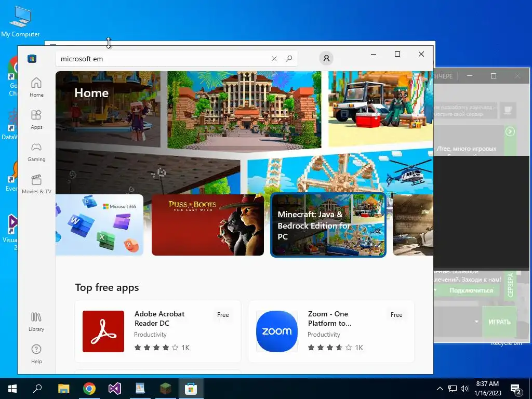Click green arrow icon in launcher
This screenshot has height=399, width=532.
point(510,131)
